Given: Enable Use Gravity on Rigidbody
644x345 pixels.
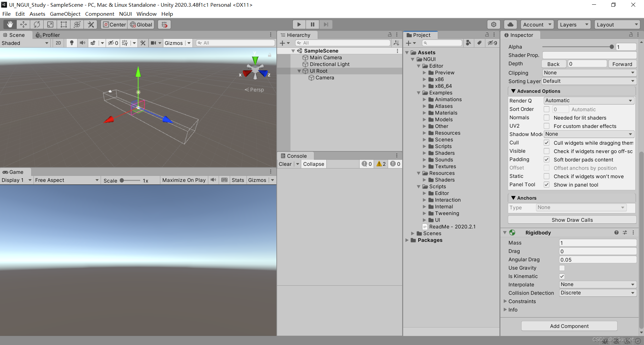Looking at the screenshot, I should point(562,268).
